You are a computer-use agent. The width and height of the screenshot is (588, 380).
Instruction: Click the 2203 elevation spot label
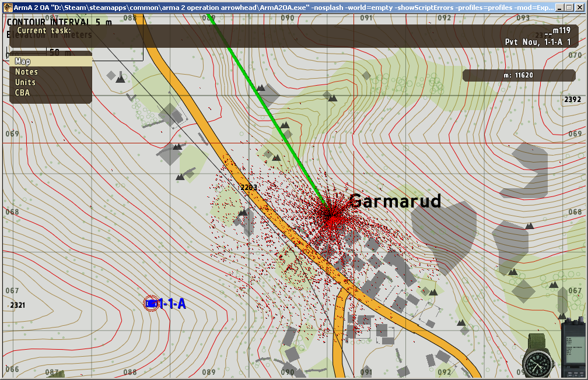[249, 187]
